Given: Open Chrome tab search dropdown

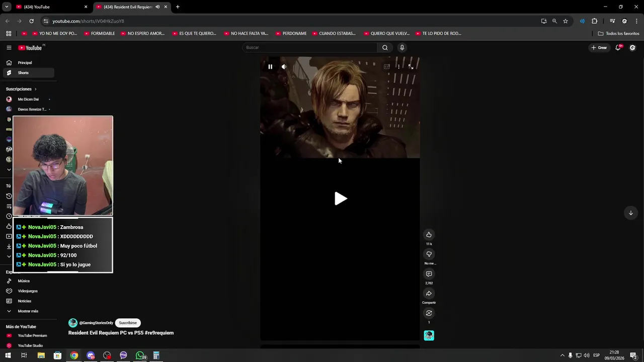Looking at the screenshot, I should pyautogui.click(x=7, y=7).
